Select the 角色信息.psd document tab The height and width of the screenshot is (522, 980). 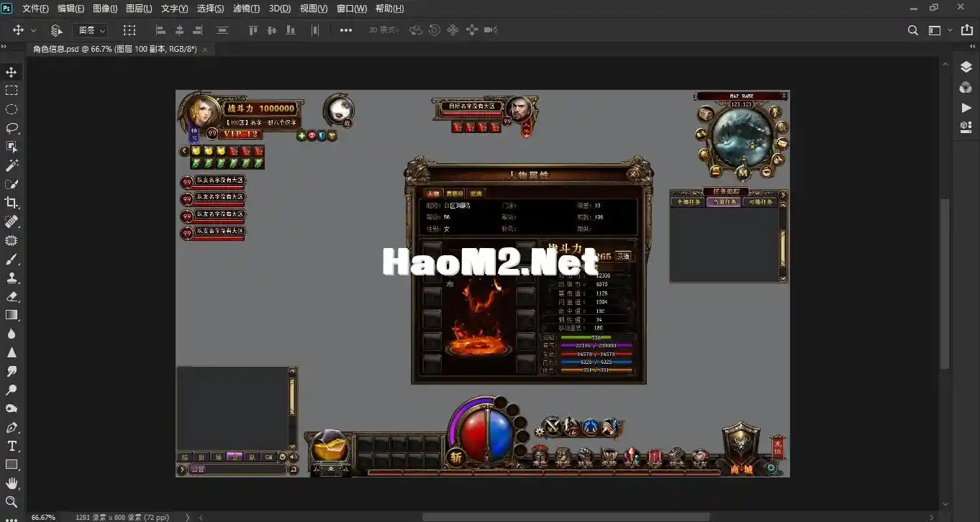(114, 50)
